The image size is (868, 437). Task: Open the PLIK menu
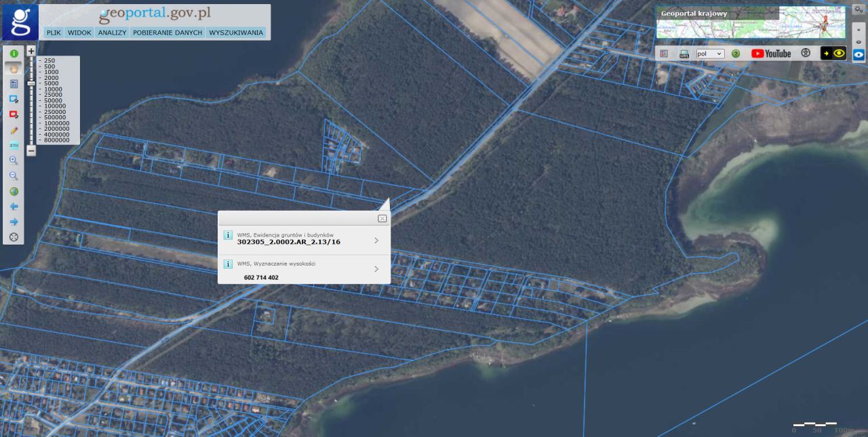point(54,33)
